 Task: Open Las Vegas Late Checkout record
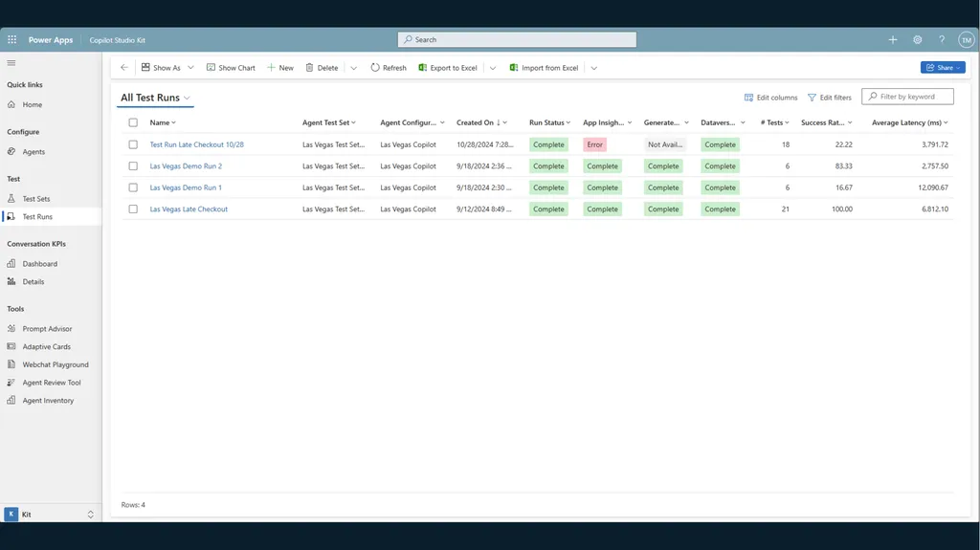point(189,209)
